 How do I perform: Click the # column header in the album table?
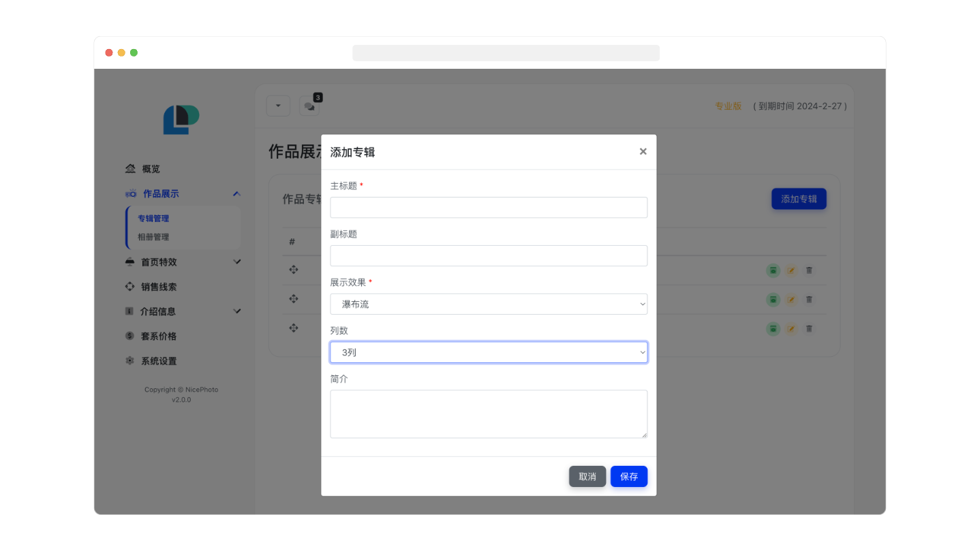pyautogui.click(x=292, y=242)
